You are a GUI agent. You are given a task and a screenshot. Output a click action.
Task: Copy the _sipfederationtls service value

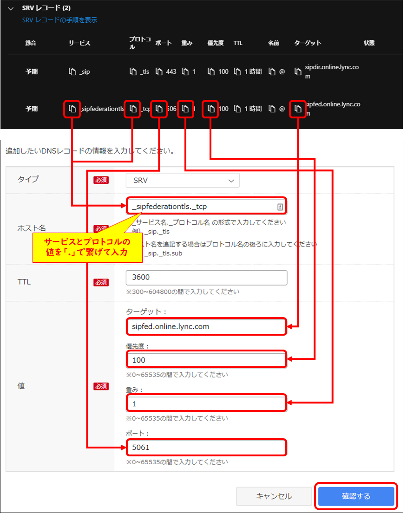click(72, 109)
